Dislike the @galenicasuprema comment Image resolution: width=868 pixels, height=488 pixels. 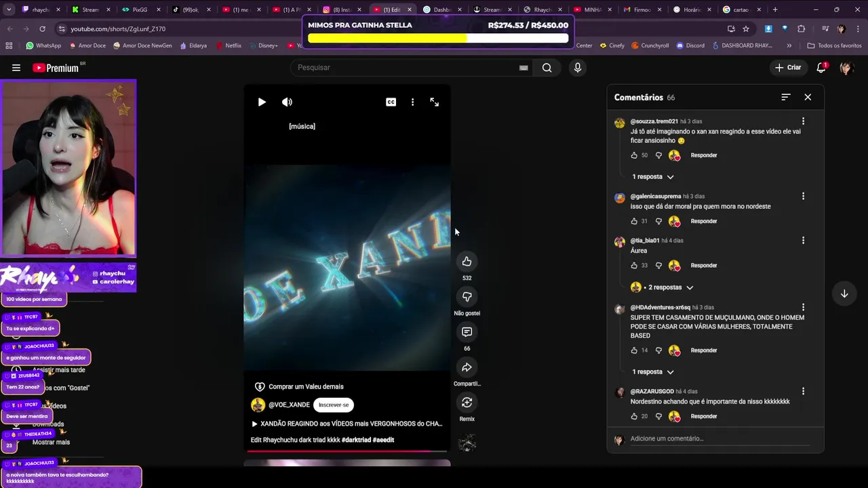click(x=658, y=221)
